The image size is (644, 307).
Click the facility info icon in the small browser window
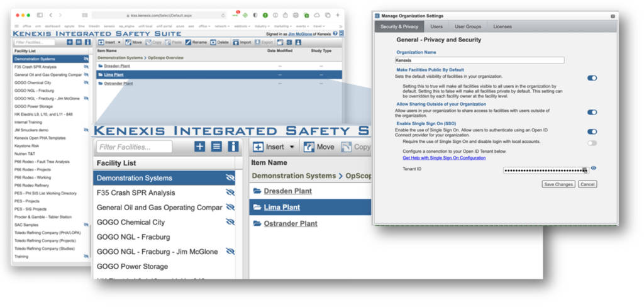pyautogui.click(x=87, y=42)
